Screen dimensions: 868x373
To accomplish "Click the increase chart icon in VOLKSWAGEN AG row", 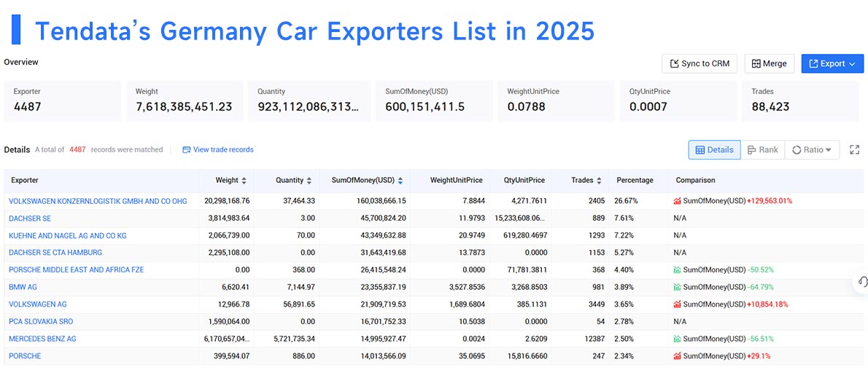I will [x=677, y=304].
